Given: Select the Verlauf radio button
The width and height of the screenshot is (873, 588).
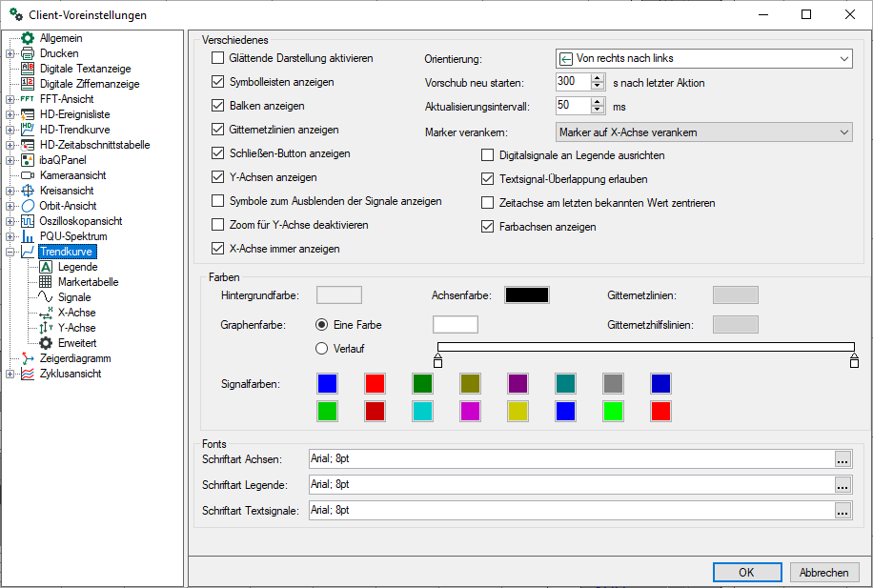Looking at the screenshot, I should tap(321, 348).
